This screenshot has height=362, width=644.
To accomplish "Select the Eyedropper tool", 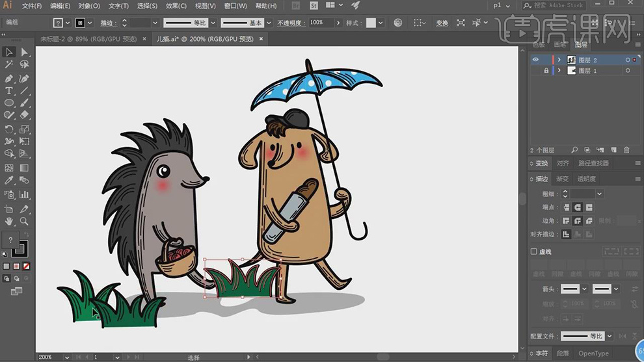I will tap(9, 181).
